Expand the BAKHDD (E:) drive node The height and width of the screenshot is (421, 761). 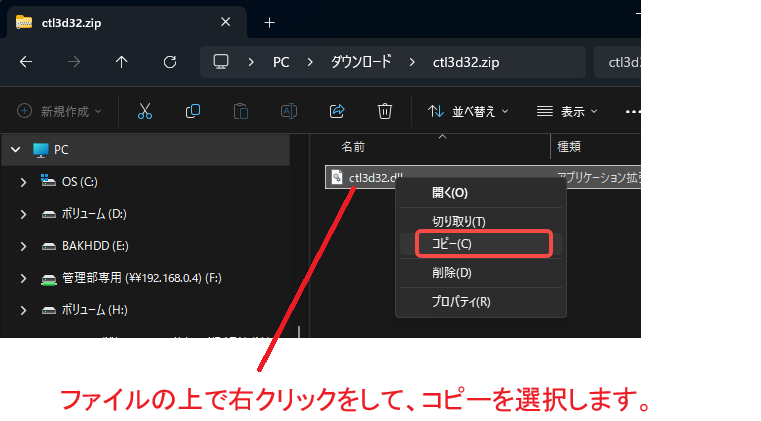point(23,246)
